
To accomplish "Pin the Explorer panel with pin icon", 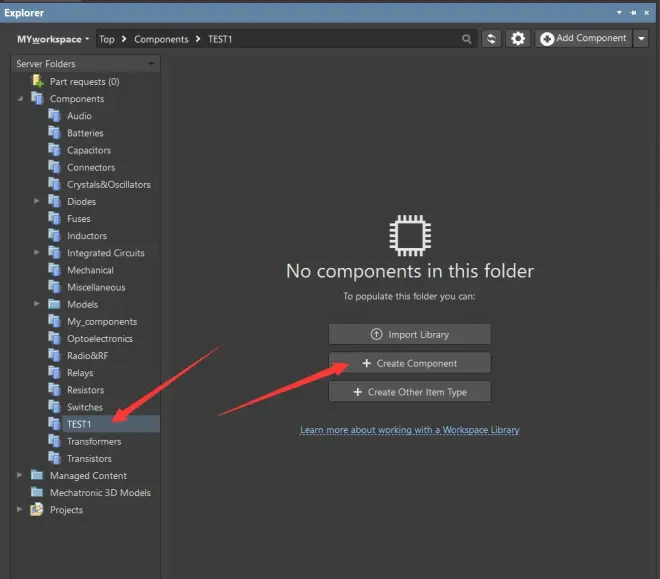I will (633, 13).
